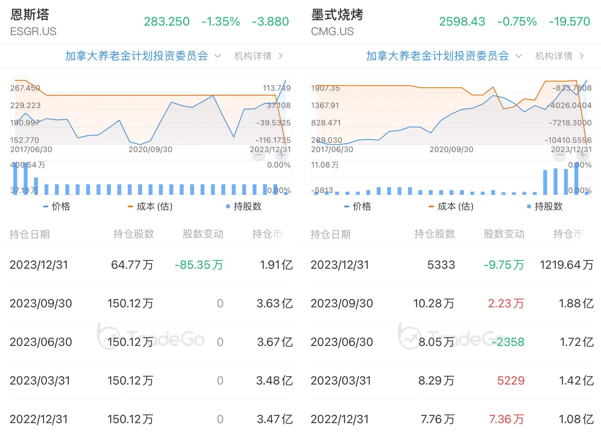Select ESGR row dated 2023/06/30
The height and width of the screenshot is (436, 601).
click(x=151, y=342)
